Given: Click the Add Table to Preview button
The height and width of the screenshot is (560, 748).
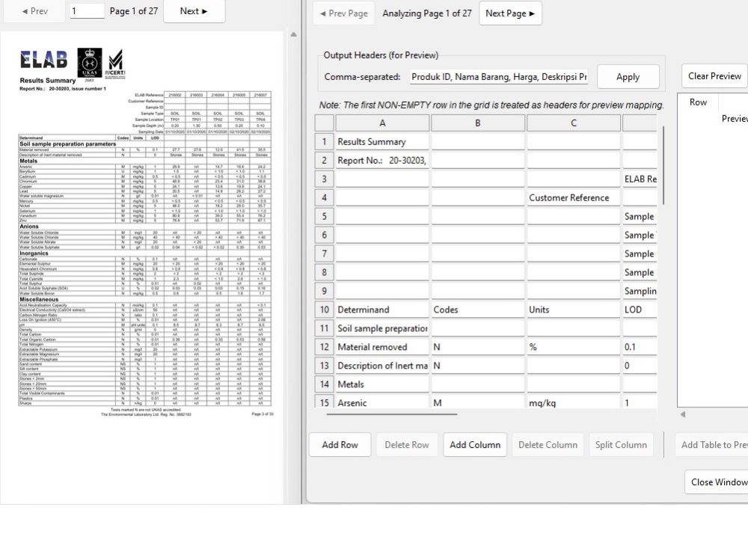Looking at the screenshot, I should click(x=712, y=445).
